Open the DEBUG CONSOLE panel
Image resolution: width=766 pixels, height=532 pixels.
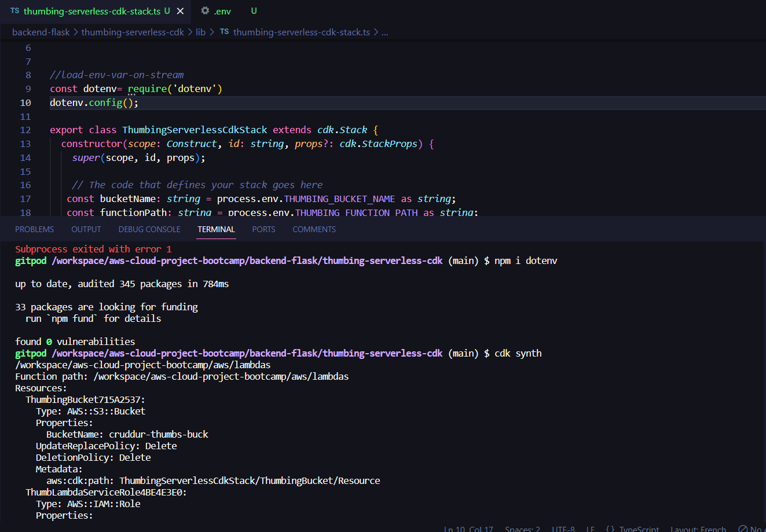pyautogui.click(x=149, y=229)
